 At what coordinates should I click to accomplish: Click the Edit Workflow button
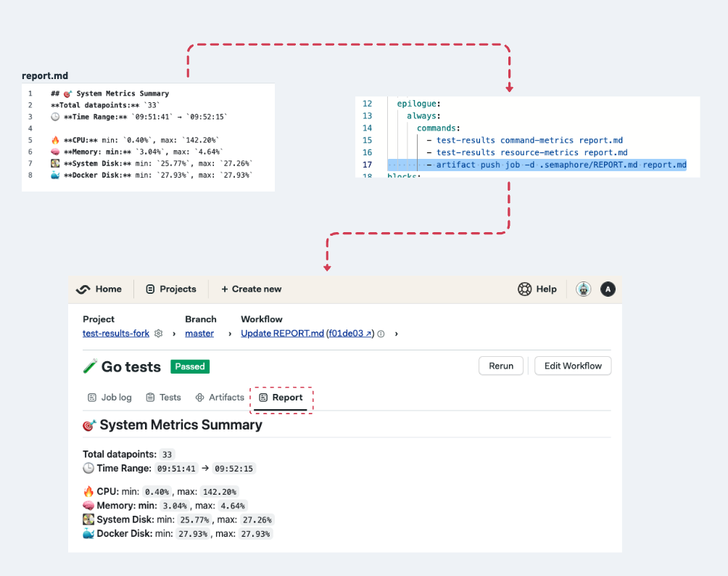tap(573, 366)
